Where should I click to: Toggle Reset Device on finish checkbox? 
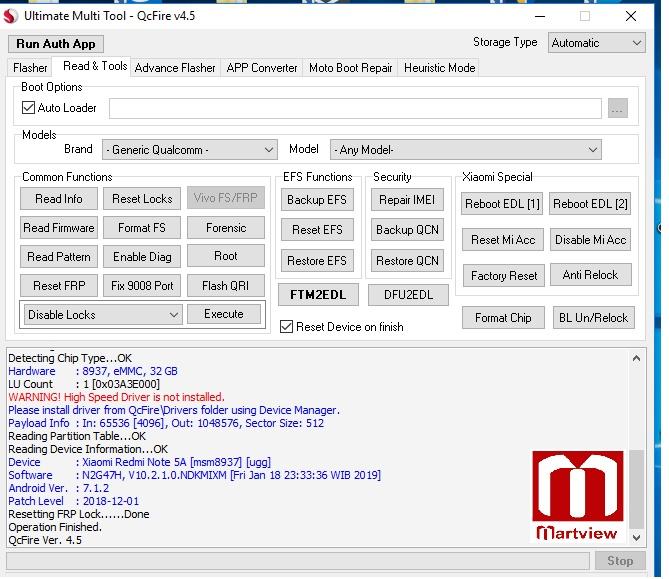click(x=286, y=327)
